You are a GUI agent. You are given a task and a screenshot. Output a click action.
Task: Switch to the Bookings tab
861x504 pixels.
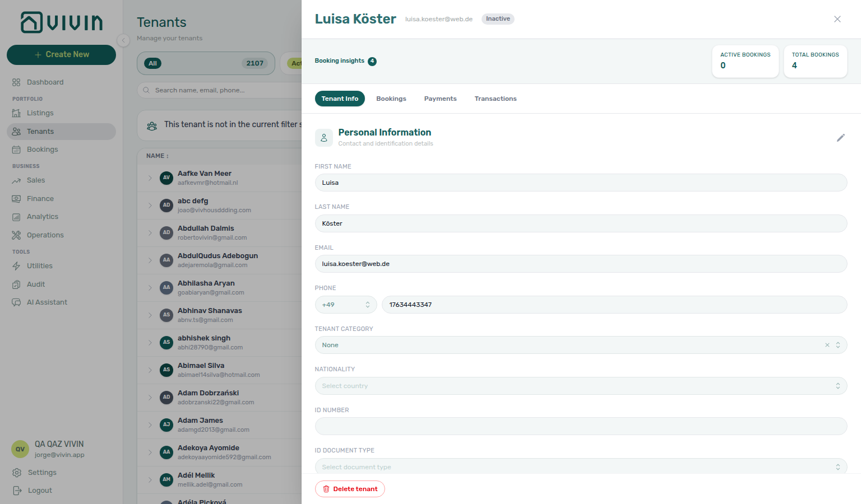(391, 99)
